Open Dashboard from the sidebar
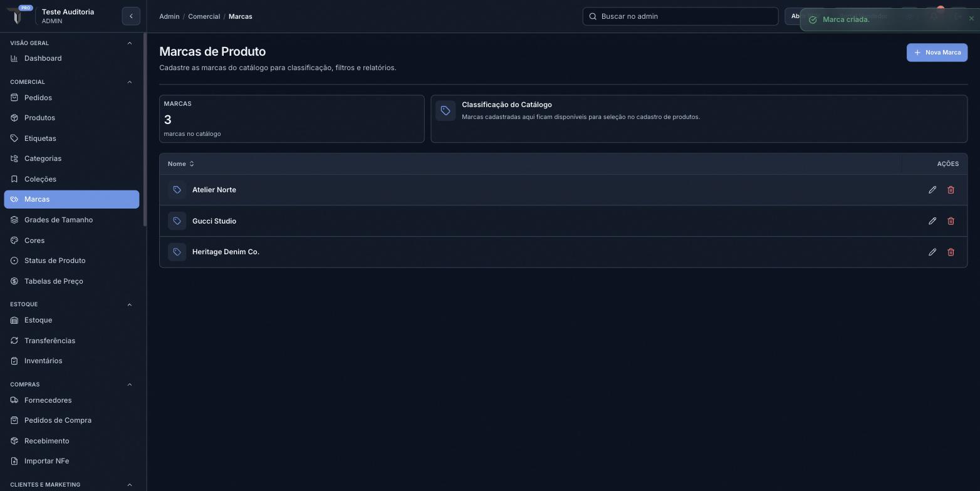 click(x=71, y=58)
